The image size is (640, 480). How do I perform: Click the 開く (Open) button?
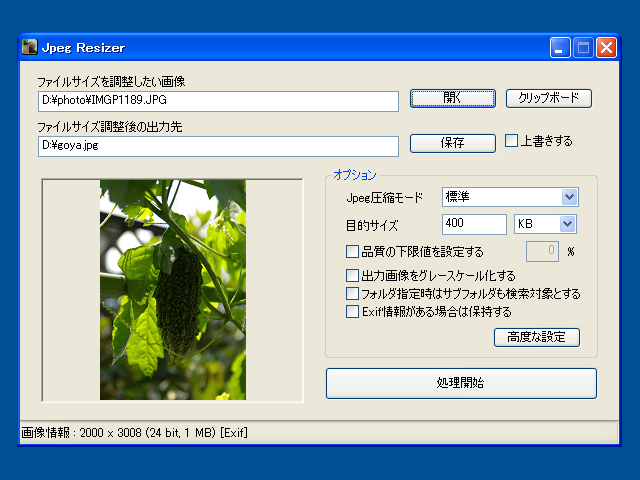pyautogui.click(x=453, y=98)
